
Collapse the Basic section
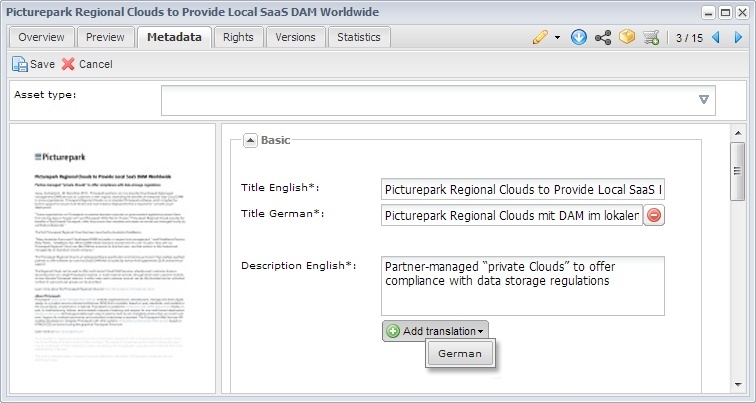pyautogui.click(x=250, y=140)
